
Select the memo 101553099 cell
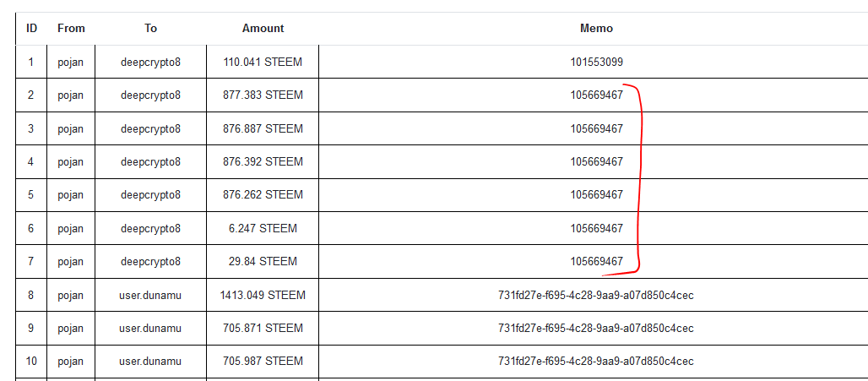[x=596, y=62]
